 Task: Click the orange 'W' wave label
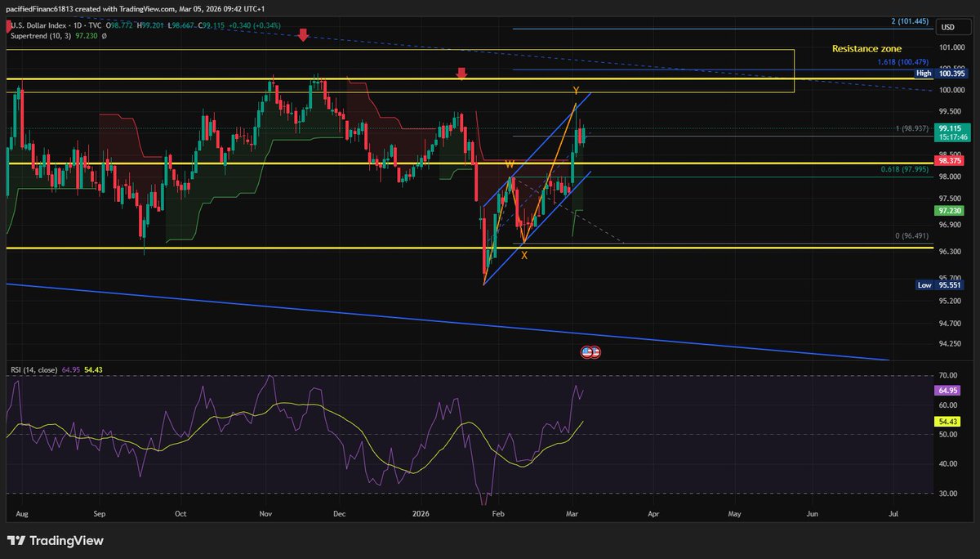point(509,164)
